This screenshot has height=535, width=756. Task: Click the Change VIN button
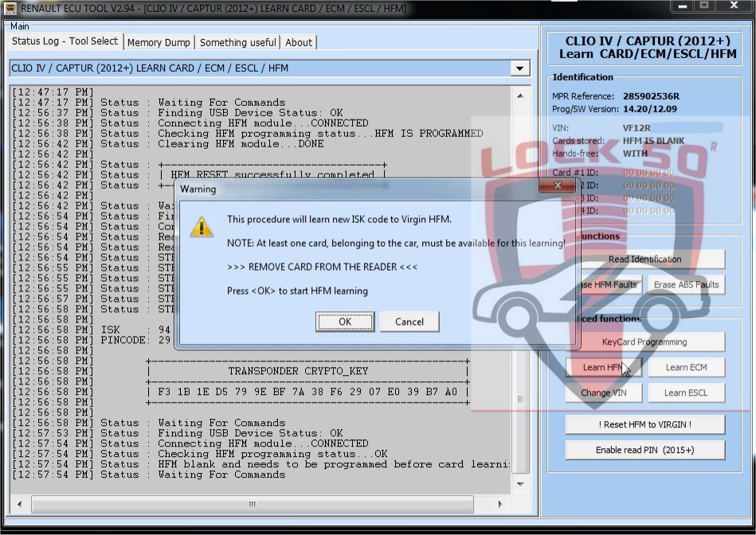point(603,392)
